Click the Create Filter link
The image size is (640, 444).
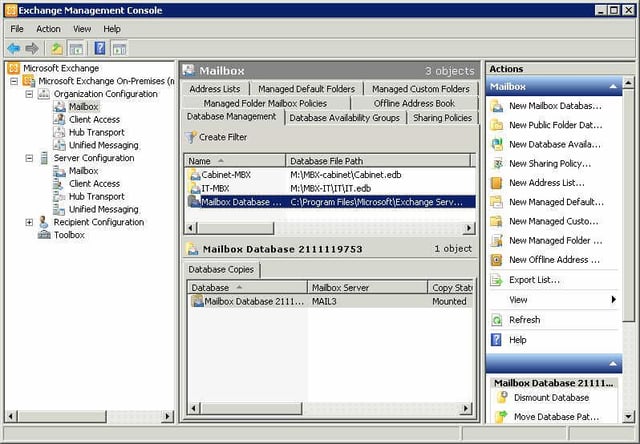tap(223, 137)
